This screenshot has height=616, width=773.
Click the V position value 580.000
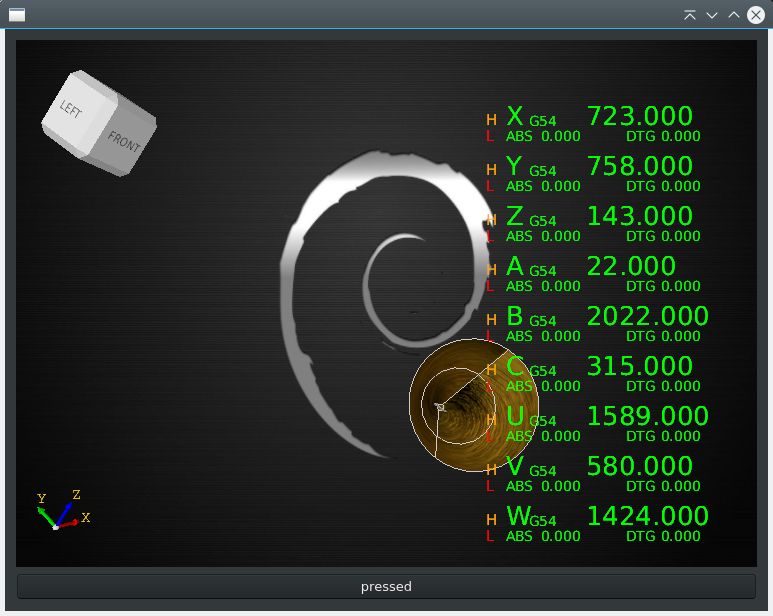coord(640,467)
